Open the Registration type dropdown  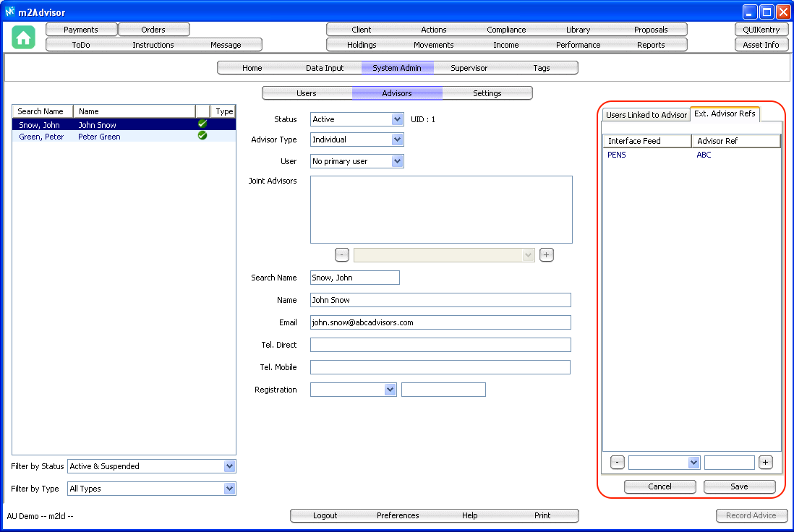point(390,390)
